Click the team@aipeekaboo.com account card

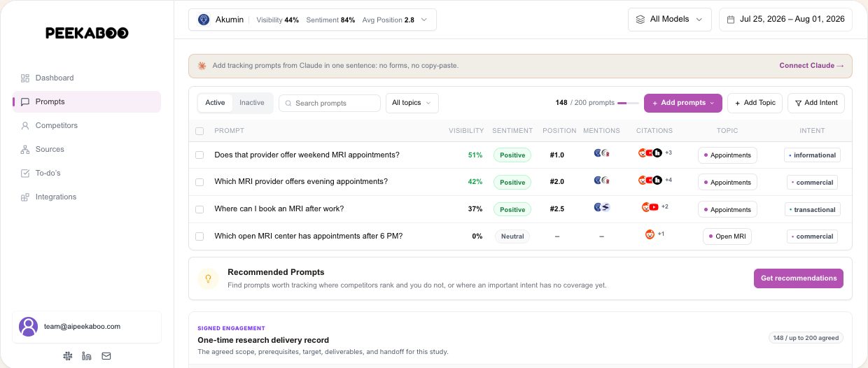coord(87,327)
